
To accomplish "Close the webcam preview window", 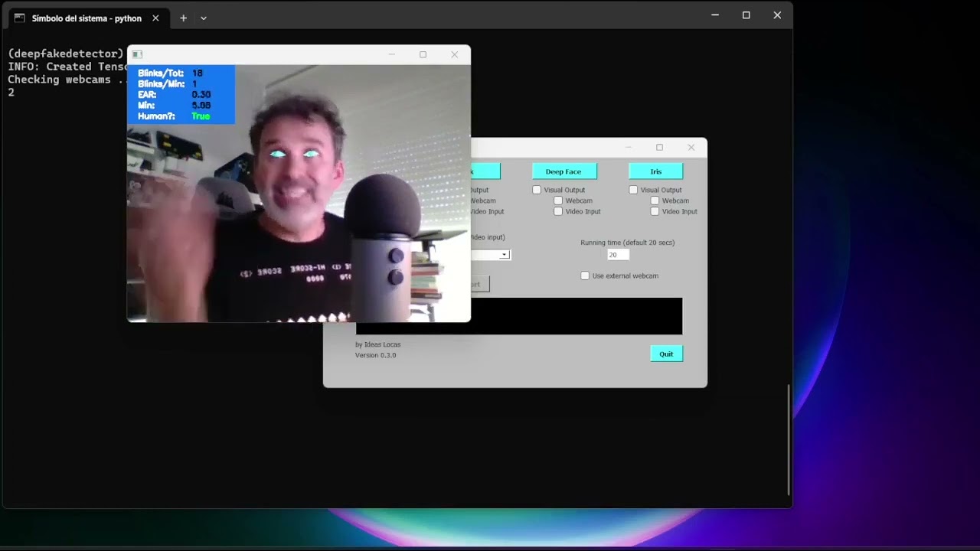I will 455,54.
